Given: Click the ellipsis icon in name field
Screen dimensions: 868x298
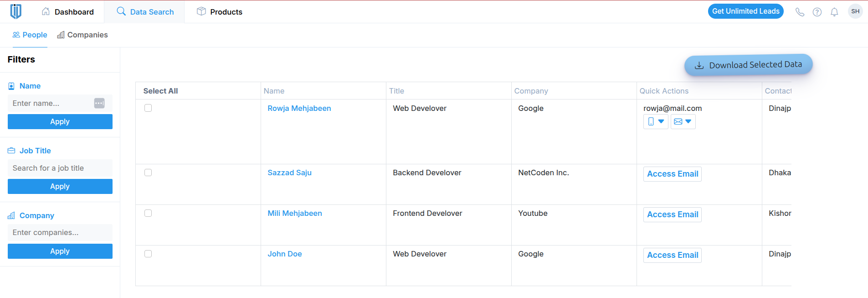Looking at the screenshot, I should coord(99,103).
